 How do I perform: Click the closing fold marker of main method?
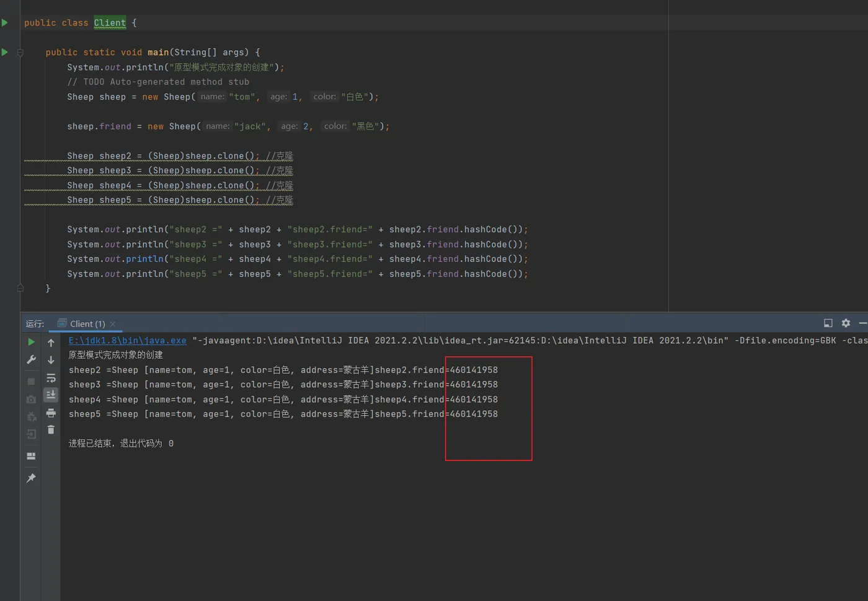pyautogui.click(x=20, y=288)
